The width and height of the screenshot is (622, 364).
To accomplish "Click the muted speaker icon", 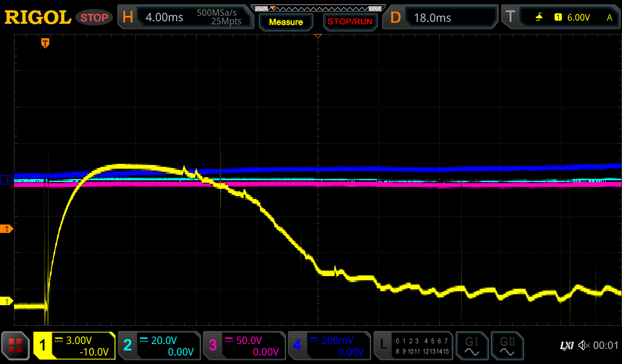I will [x=584, y=346].
